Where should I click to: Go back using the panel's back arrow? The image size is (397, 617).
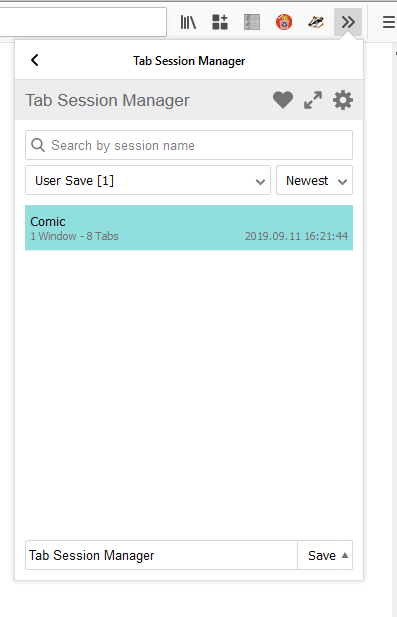point(35,60)
